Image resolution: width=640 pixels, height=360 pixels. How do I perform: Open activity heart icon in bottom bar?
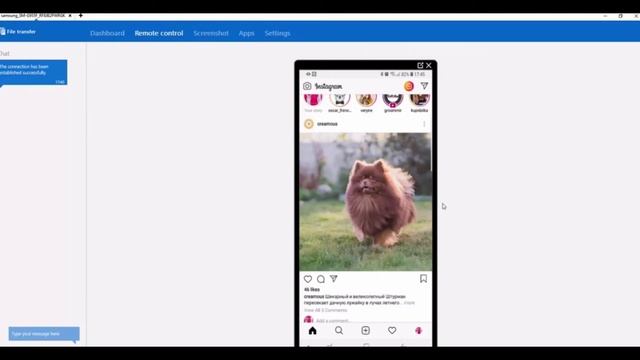tap(392, 331)
